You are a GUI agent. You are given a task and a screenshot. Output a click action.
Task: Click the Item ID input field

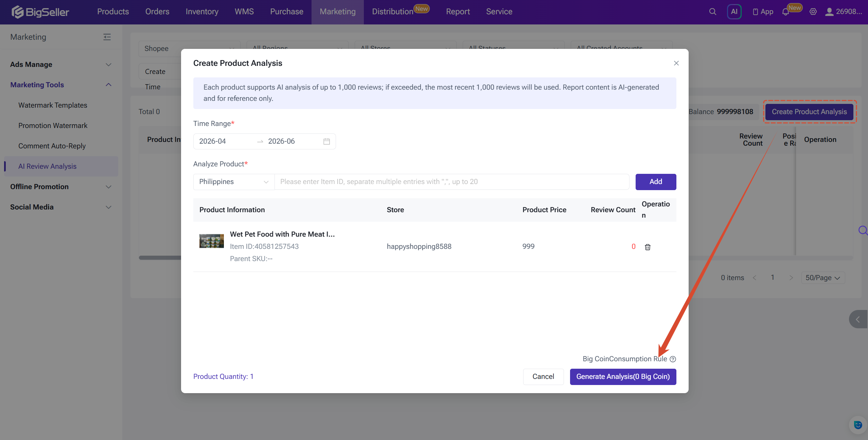[x=452, y=182]
